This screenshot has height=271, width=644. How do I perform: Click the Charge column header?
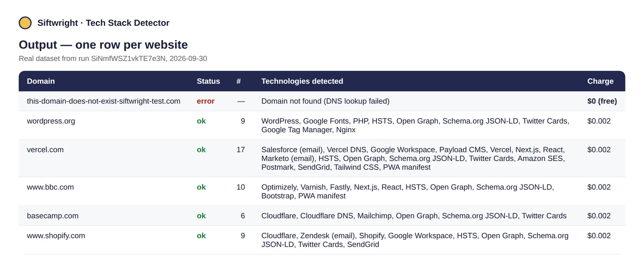click(x=600, y=81)
